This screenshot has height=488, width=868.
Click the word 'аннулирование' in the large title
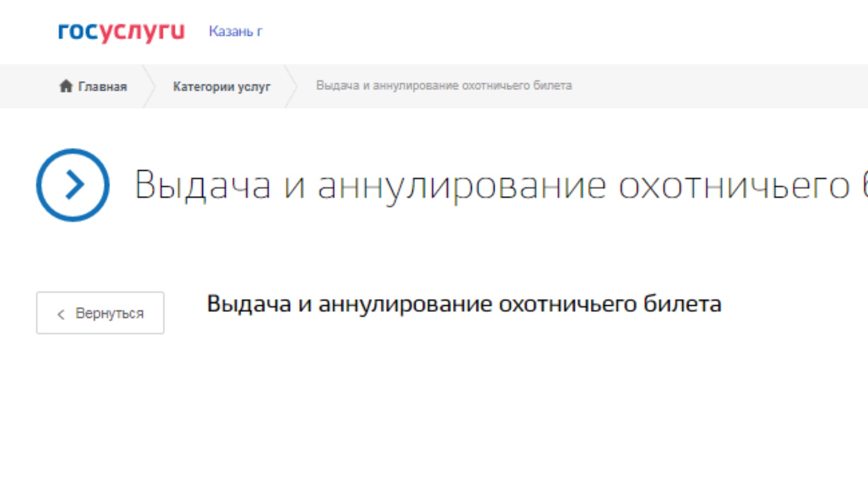[461, 185]
